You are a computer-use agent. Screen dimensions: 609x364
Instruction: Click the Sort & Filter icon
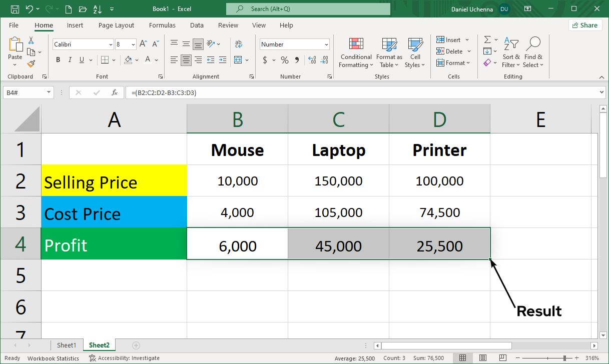click(510, 52)
